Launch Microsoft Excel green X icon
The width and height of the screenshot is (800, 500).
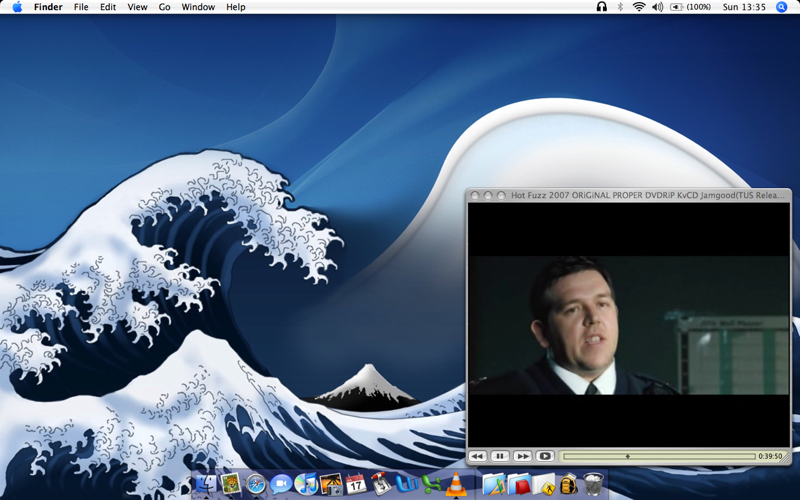431,484
